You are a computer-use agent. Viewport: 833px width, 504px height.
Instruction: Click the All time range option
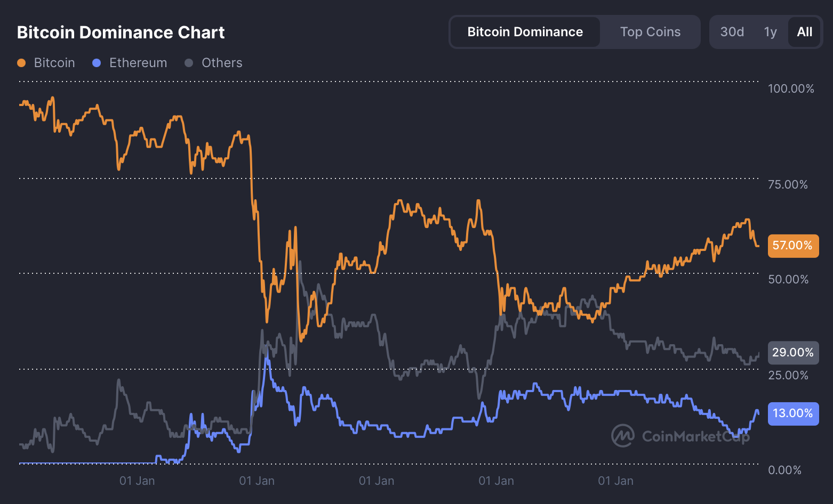point(804,31)
